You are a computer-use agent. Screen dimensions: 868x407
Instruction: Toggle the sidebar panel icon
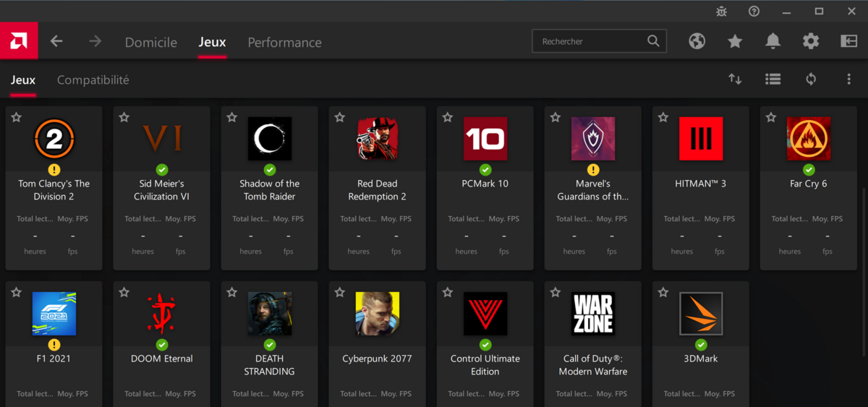pos(849,41)
